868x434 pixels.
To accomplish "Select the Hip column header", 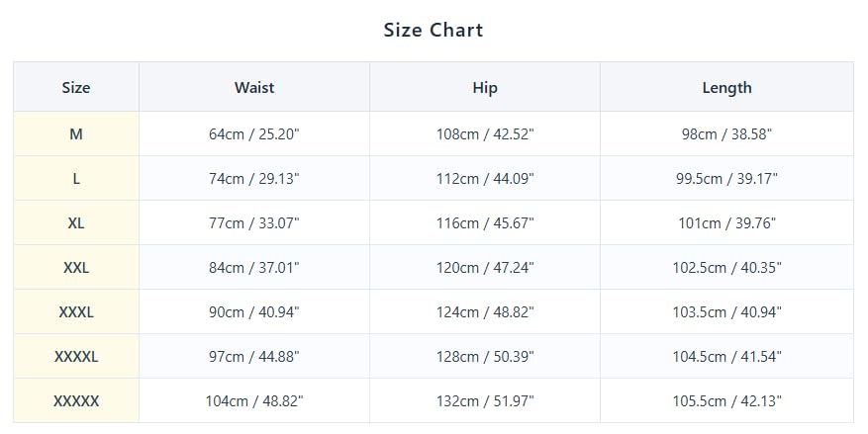I will point(485,87).
